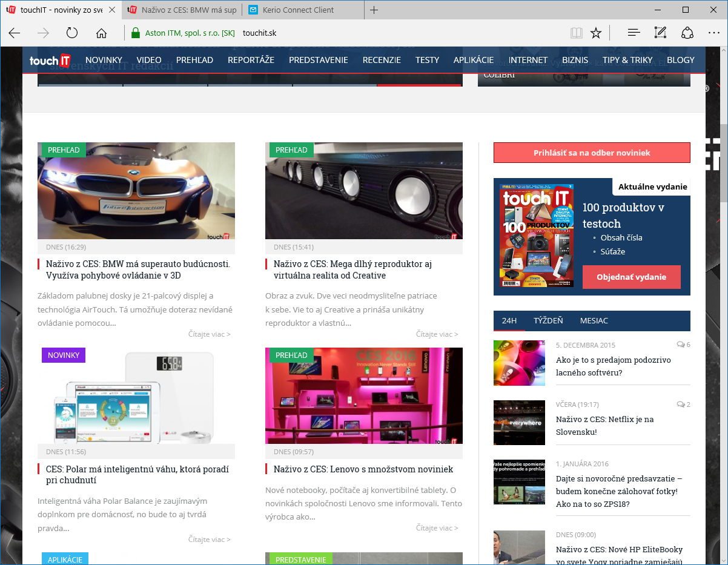Click Make a Web Note icon
Image resolution: width=728 pixels, height=565 pixels.
coord(660,33)
